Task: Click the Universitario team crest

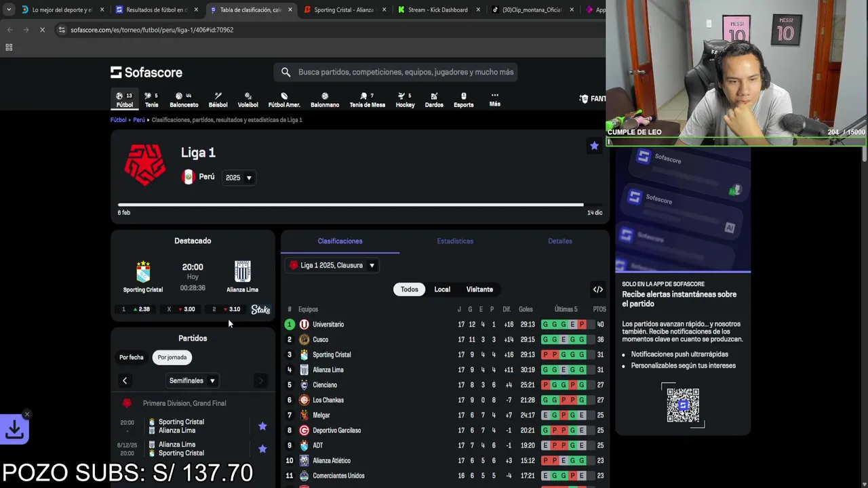Action: (304, 325)
